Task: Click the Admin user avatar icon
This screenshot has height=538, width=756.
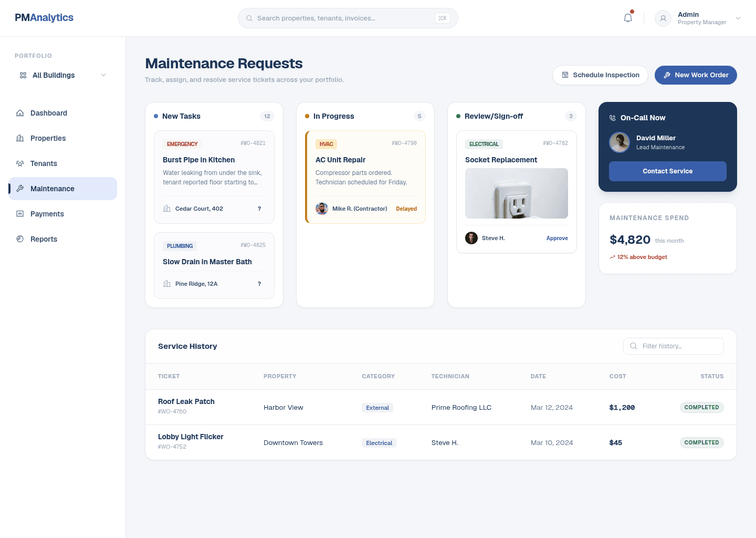Action: (x=663, y=18)
